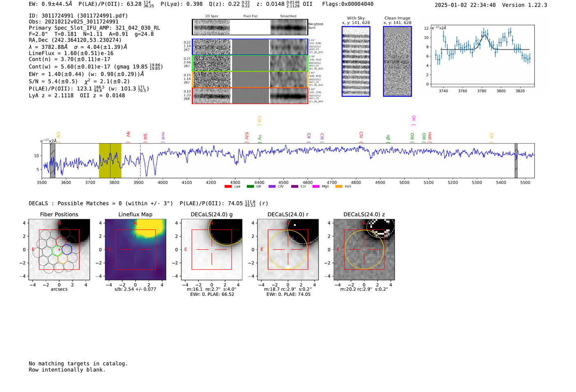Select the red-bordered 2D spectrum row
This screenshot has width=576, height=392.
tap(250, 96)
